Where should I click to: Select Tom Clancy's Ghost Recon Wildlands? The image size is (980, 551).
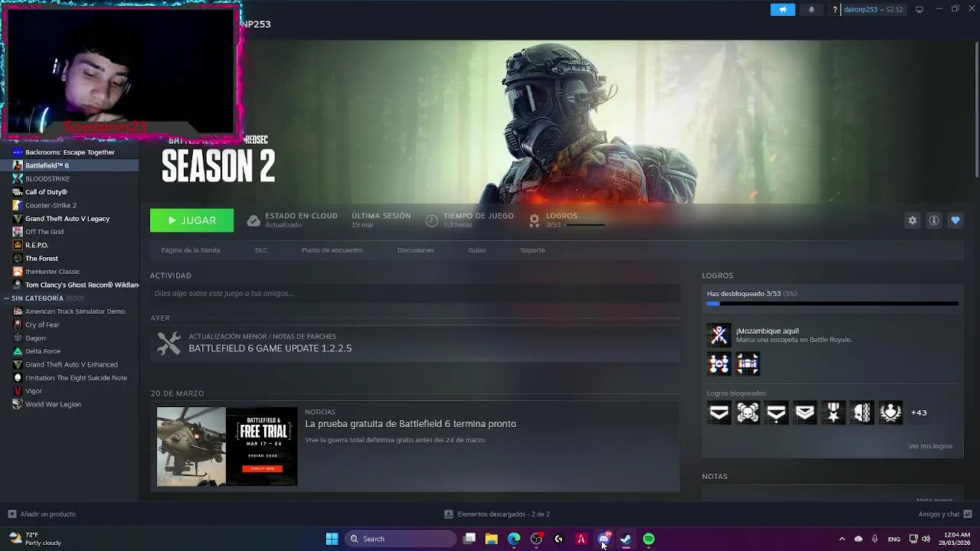click(70, 285)
